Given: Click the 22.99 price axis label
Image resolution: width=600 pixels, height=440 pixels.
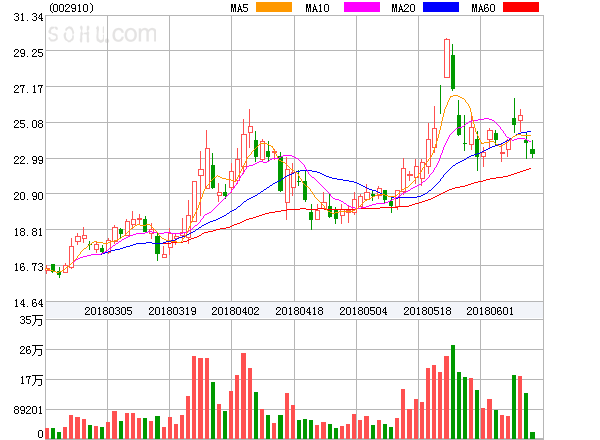Looking at the screenshot, I should coord(28,160).
